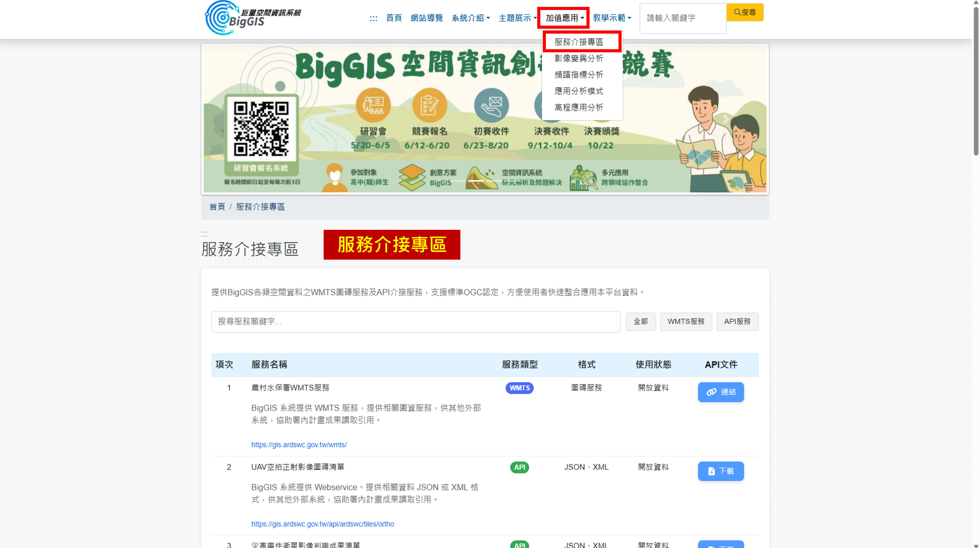Click 首頁 in the breadcrumb
The height and width of the screenshot is (548, 980).
coord(217,206)
